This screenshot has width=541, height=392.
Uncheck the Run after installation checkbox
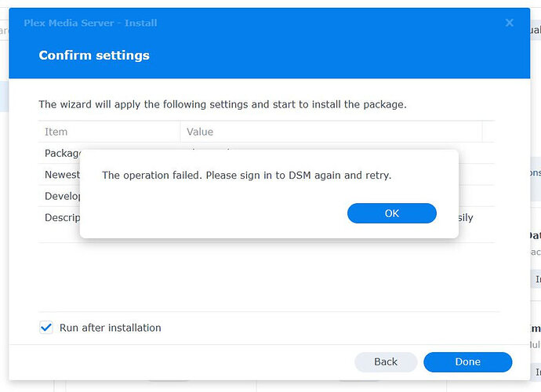[46, 328]
